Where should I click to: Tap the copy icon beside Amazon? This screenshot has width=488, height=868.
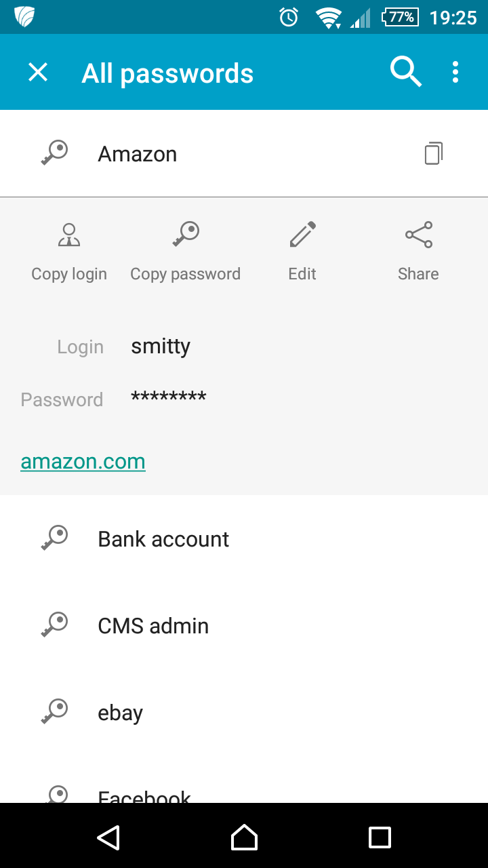pyautogui.click(x=433, y=154)
